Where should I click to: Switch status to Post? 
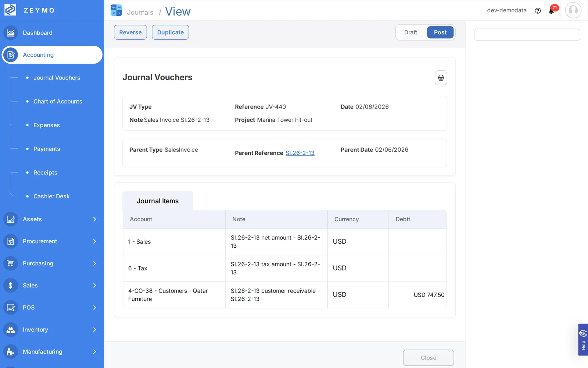tap(440, 32)
